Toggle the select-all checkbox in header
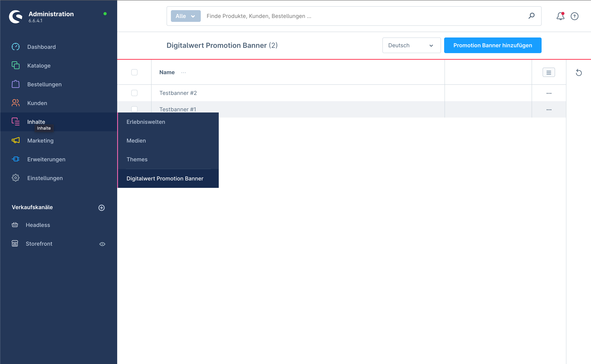The image size is (591, 364). (x=134, y=72)
